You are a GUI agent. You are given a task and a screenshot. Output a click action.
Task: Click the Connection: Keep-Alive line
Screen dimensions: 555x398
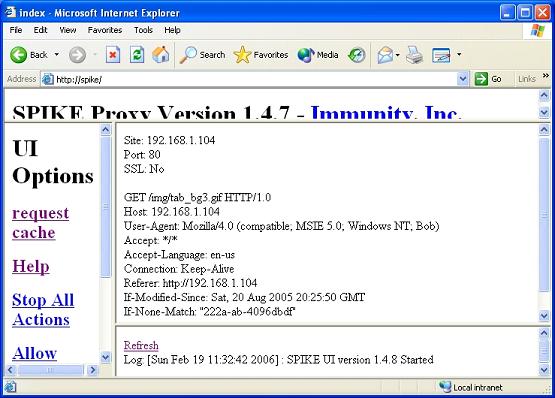point(179,269)
